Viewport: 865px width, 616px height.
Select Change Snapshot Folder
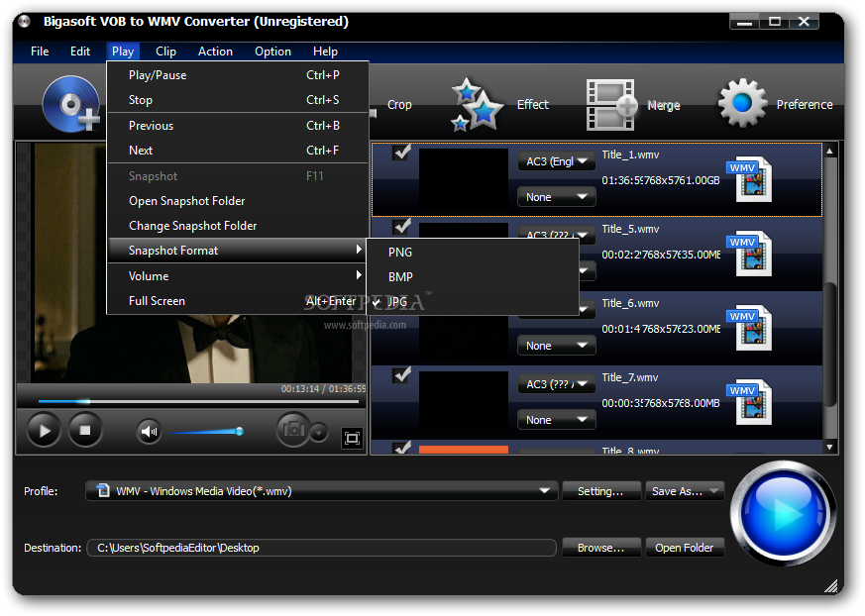237,226
